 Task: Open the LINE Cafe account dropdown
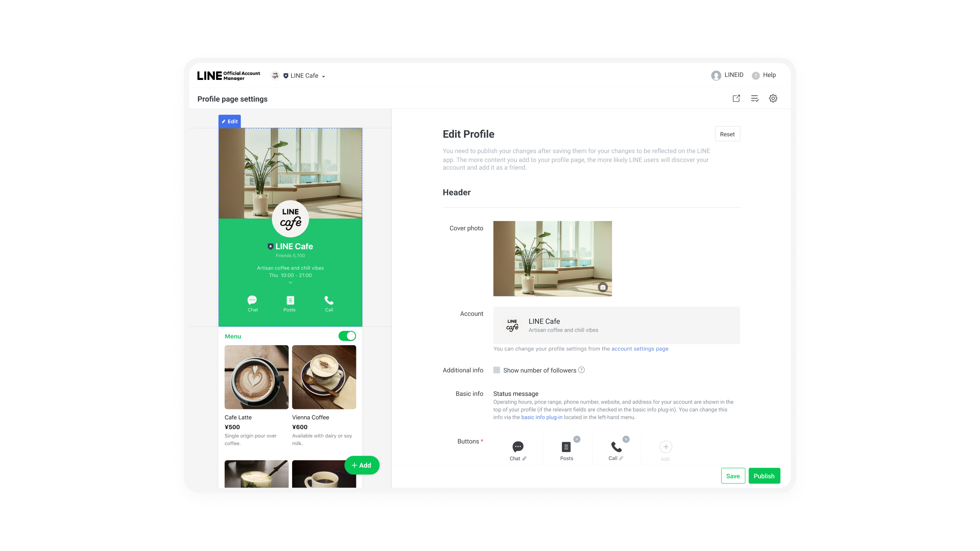304,76
